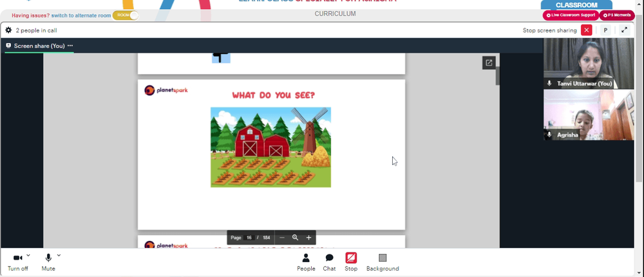Pop out the shared PDF in a new window
This screenshot has width=644, height=277.
489,62
